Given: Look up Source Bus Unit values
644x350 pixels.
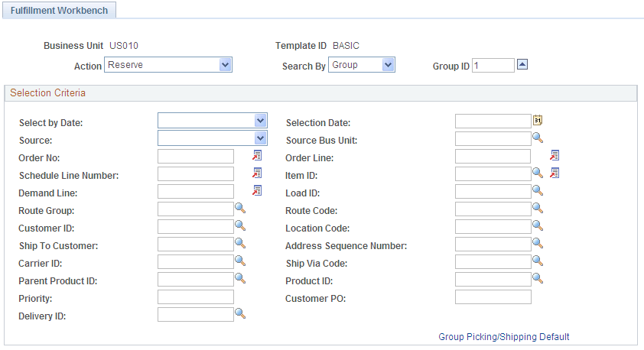Looking at the screenshot, I should coord(538,138).
